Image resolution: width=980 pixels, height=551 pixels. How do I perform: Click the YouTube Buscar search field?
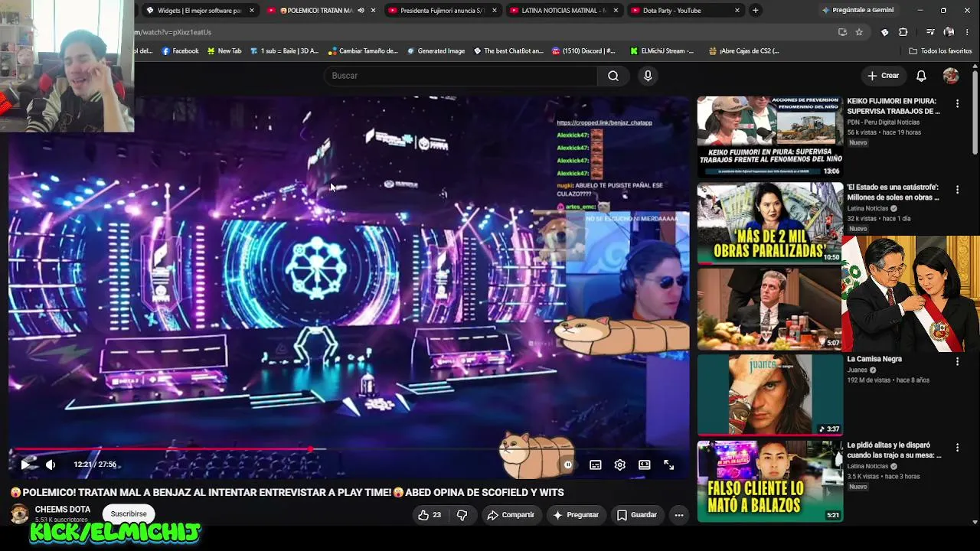460,76
